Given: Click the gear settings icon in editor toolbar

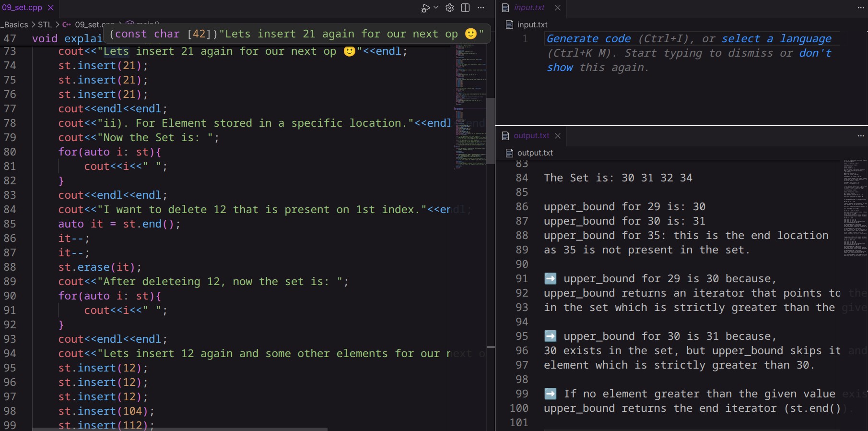Looking at the screenshot, I should pyautogui.click(x=450, y=8).
